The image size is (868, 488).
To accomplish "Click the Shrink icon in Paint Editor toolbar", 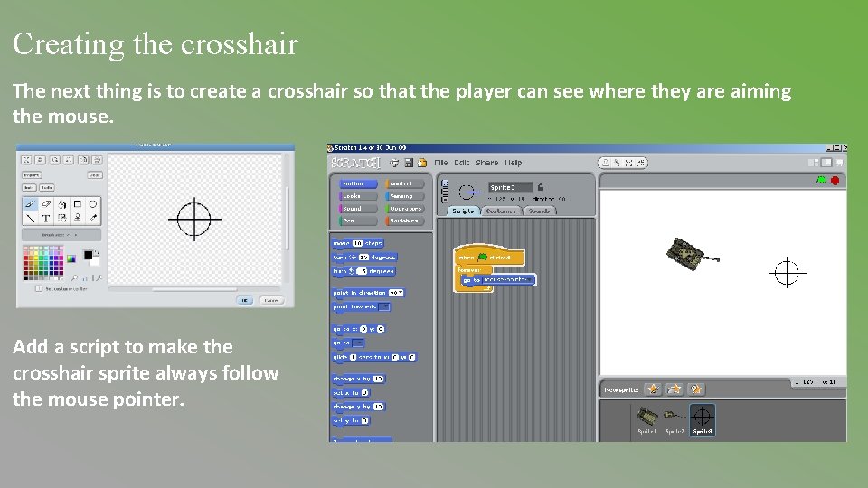I will tap(41, 160).
